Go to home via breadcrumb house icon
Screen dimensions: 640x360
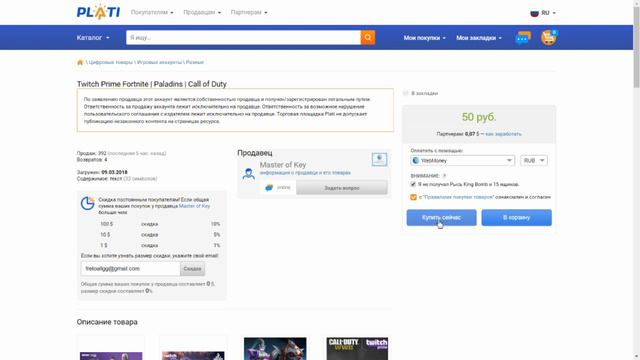click(80, 62)
